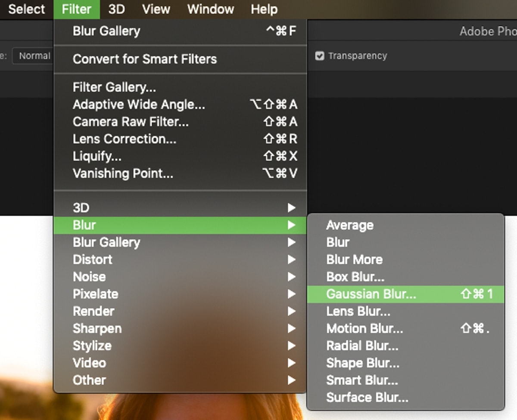Open the Normal blend mode dropdown
Image resolution: width=517 pixels, height=420 pixels.
(33, 56)
